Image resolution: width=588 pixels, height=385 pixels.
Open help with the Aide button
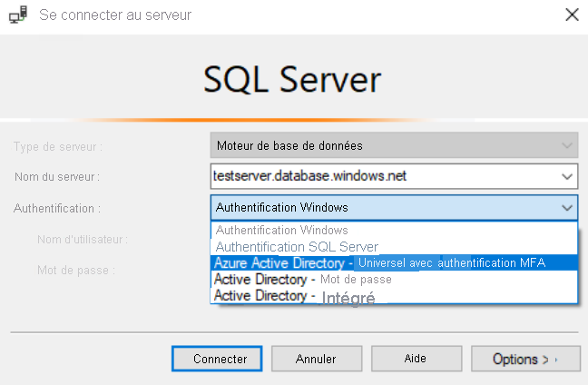point(414,359)
